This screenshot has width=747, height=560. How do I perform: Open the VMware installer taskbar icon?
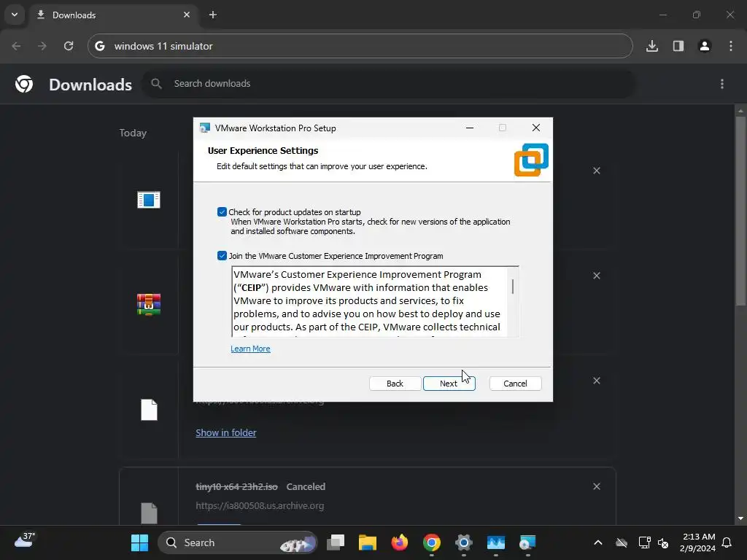[x=527, y=542]
